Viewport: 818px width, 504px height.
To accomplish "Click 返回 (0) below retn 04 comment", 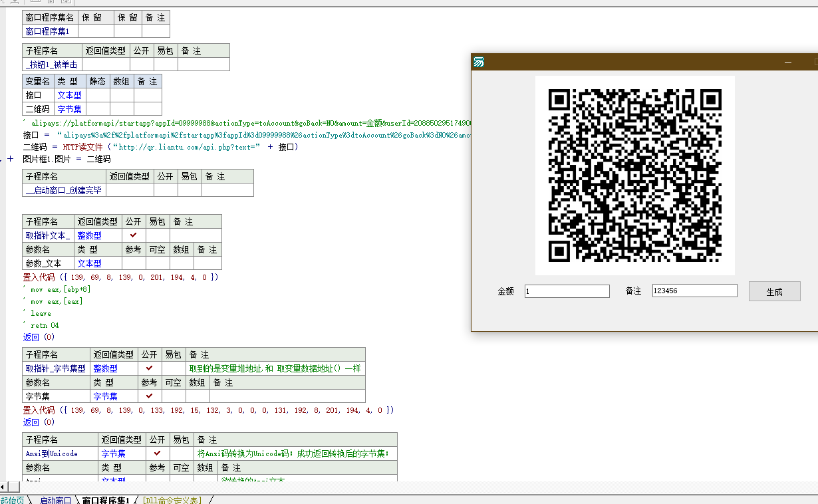I will 39,337.
